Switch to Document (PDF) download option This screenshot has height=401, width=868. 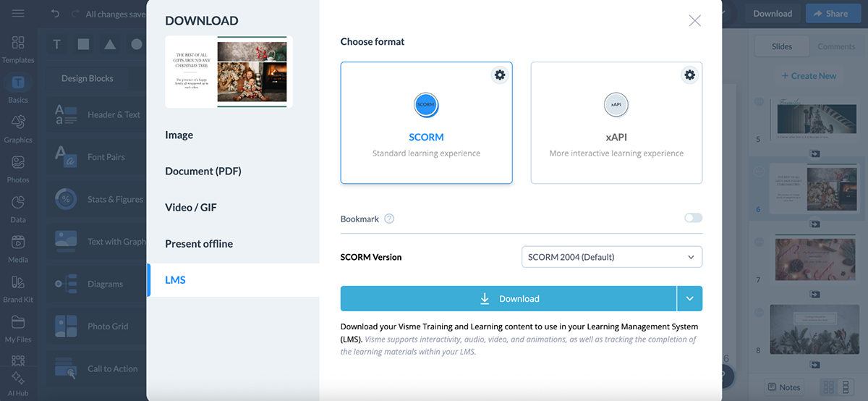(203, 172)
